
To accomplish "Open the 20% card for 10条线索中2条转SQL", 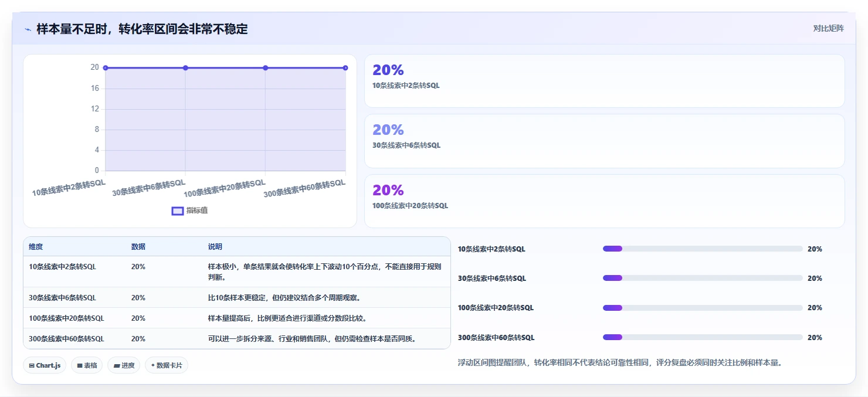I will tap(605, 81).
